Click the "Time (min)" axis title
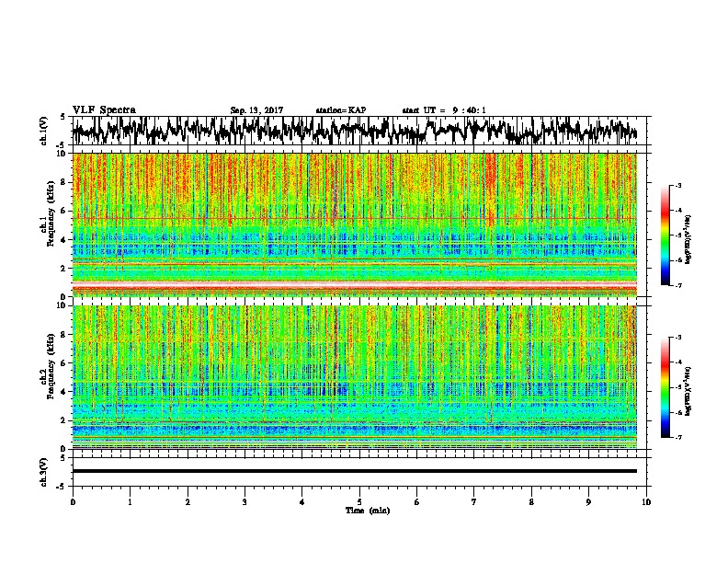This screenshot has width=728, height=563. point(368,511)
